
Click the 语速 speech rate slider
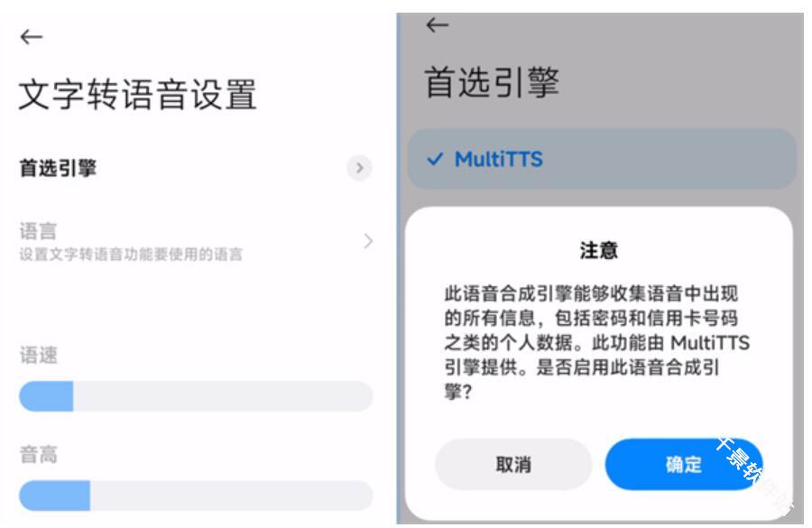[196, 396]
